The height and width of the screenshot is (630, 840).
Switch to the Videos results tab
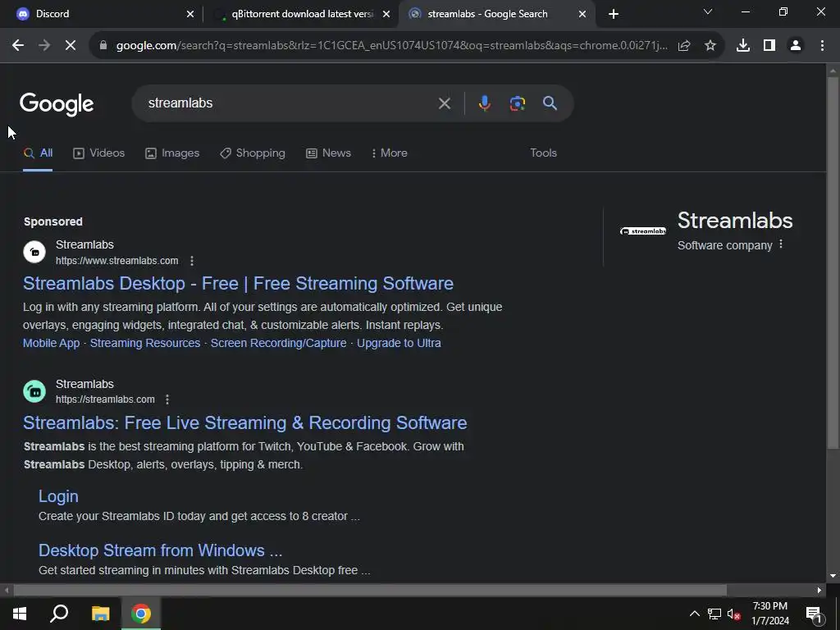point(99,153)
